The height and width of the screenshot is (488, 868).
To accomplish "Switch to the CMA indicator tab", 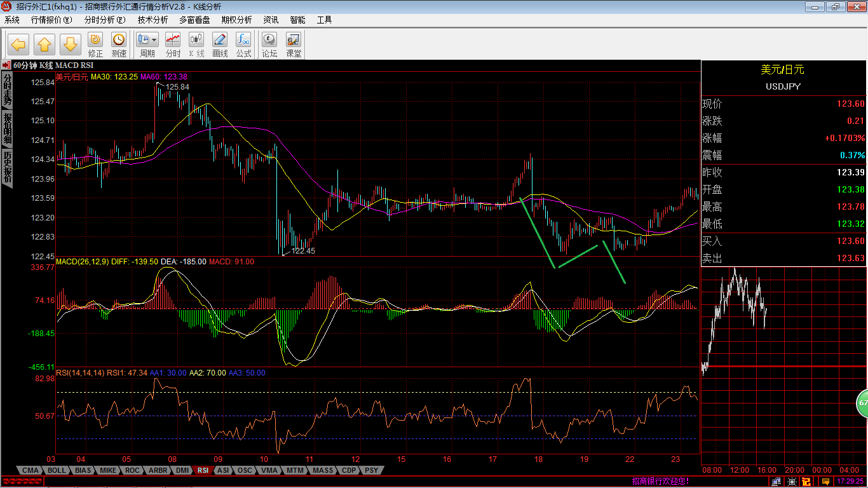I will [31, 471].
